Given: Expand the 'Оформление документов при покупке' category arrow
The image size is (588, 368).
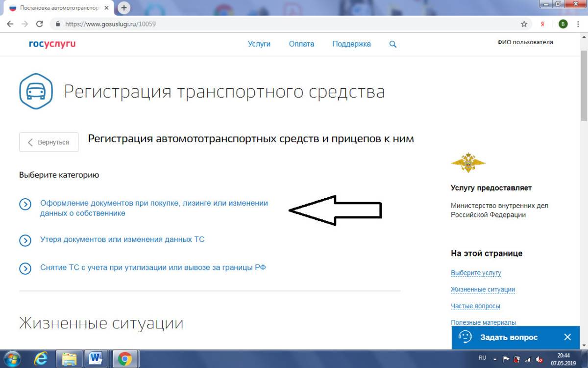Looking at the screenshot, I should tap(25, 204).
